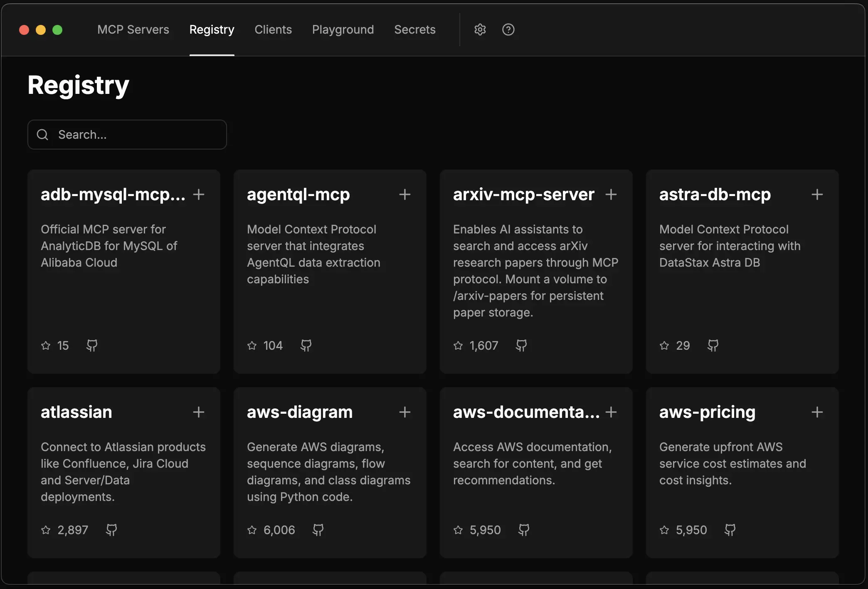Add the atlassian server with its plus button
Image resolution: width=868 pixels, height=589 pixels.
tap(199, 412)
